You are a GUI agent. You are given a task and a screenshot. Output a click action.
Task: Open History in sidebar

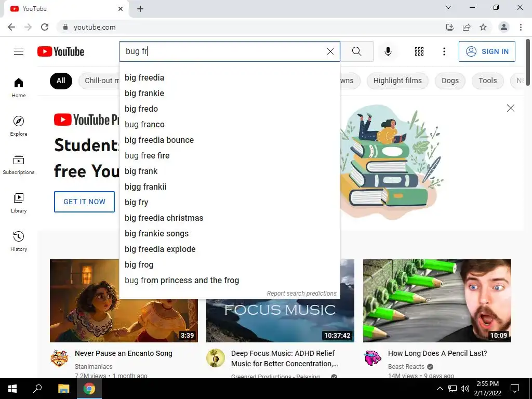tap(19, 241)
